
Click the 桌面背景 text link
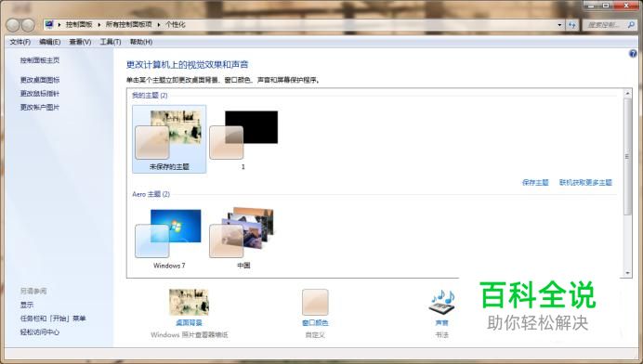pyautogui.click(x=189, y=323)
